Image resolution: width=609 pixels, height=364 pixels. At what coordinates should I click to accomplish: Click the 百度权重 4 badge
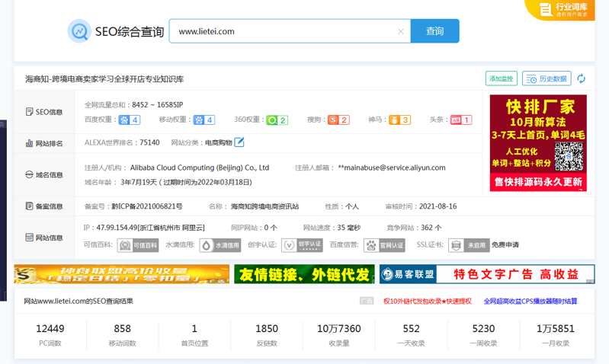point(130,120)
